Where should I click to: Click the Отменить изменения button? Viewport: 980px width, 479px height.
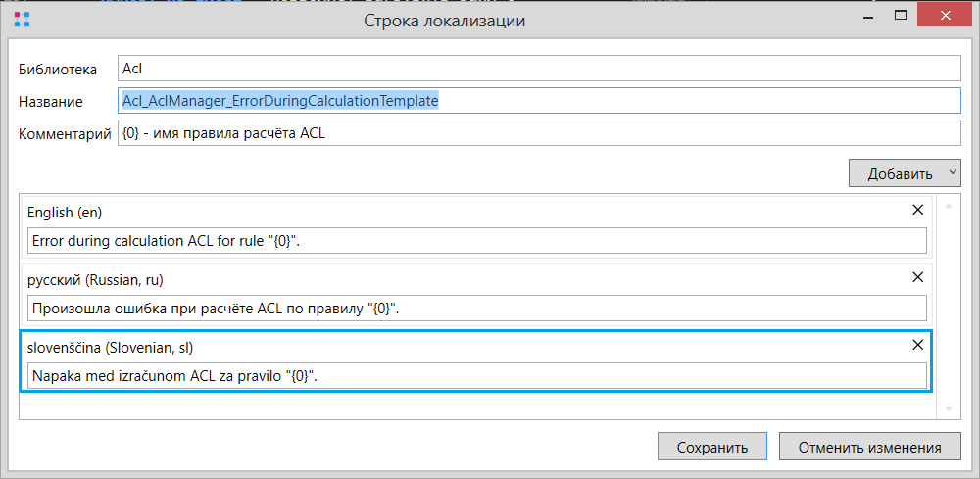[869, 447]
